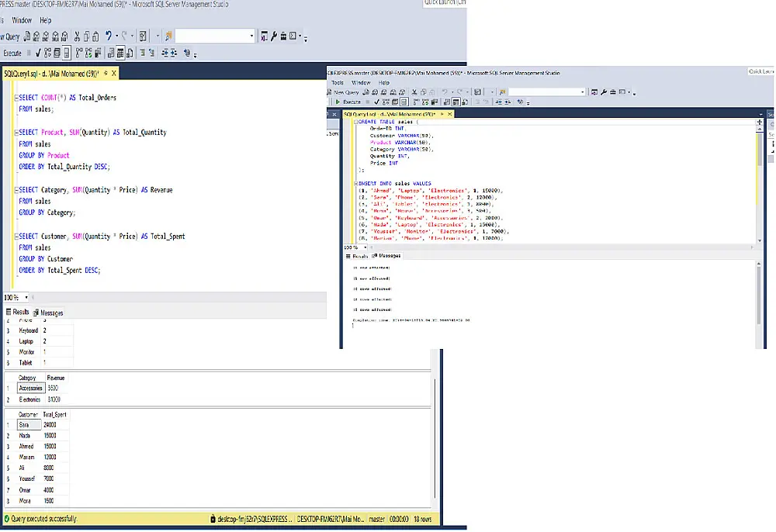
Task: Collapse the SELECT Product query block
Action: tap(16, 133)
